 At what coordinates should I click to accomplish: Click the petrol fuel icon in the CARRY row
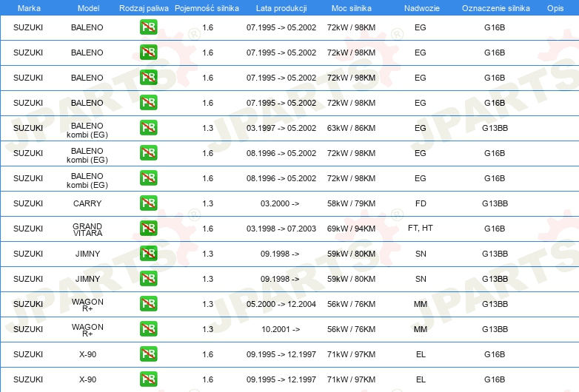[x=148, y=203]
